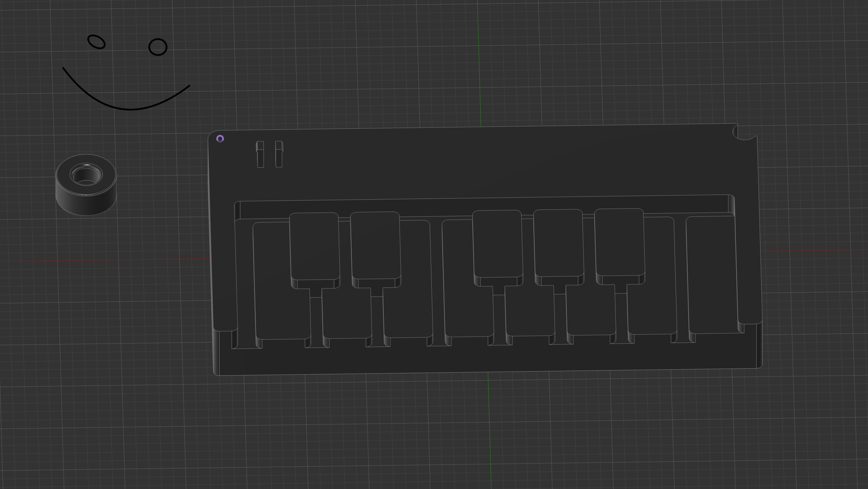The image size is (868, 489).
Task: Select the second raised black key from left
Action: pos(375,245)
